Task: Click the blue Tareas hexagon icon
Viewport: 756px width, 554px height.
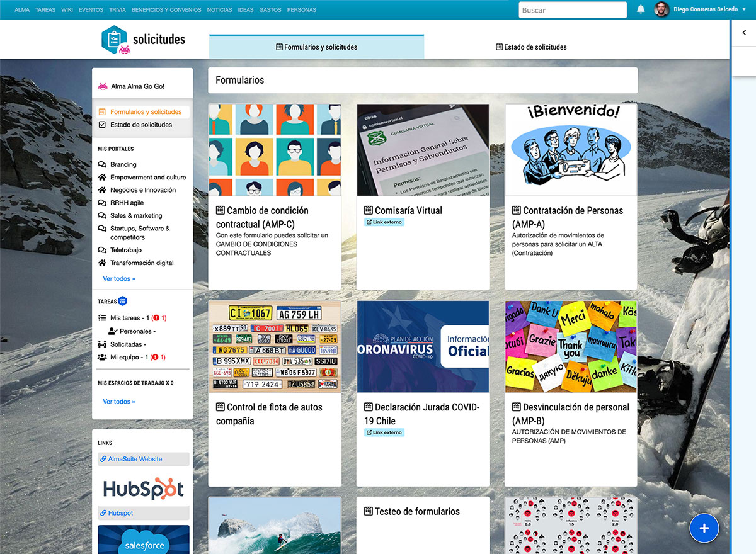Action: 123,301
